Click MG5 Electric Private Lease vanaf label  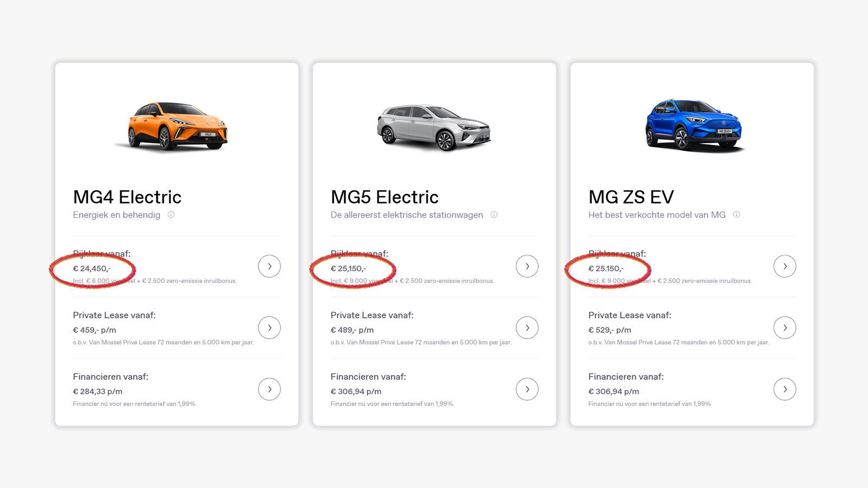[x=372, y=315]
